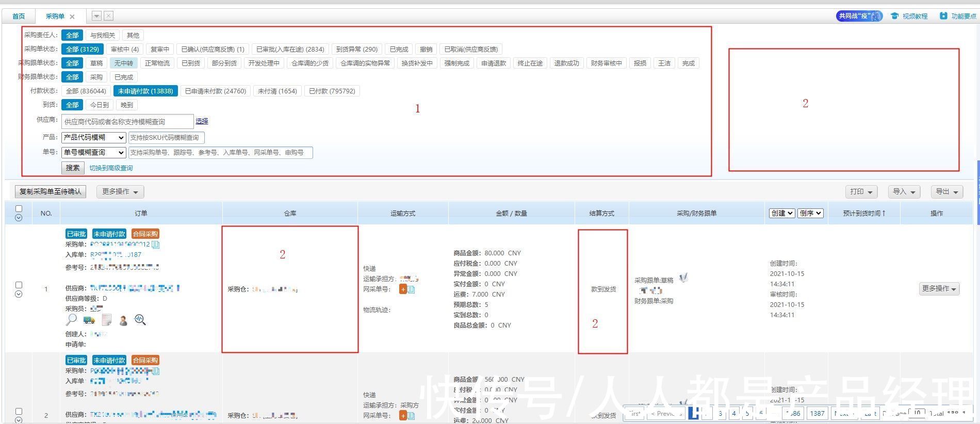Click the 选择 supplier link
This screenshot has height=424, width=980.
coord(202,121)
